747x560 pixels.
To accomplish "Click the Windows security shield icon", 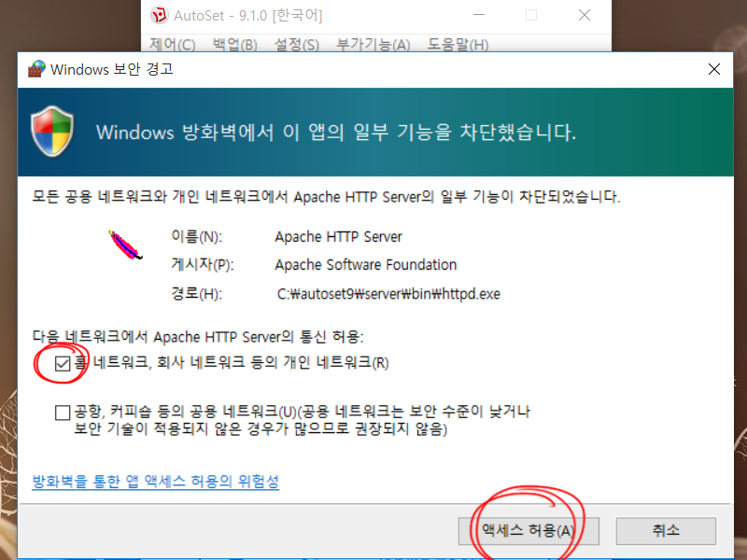I will coord(52,132).
